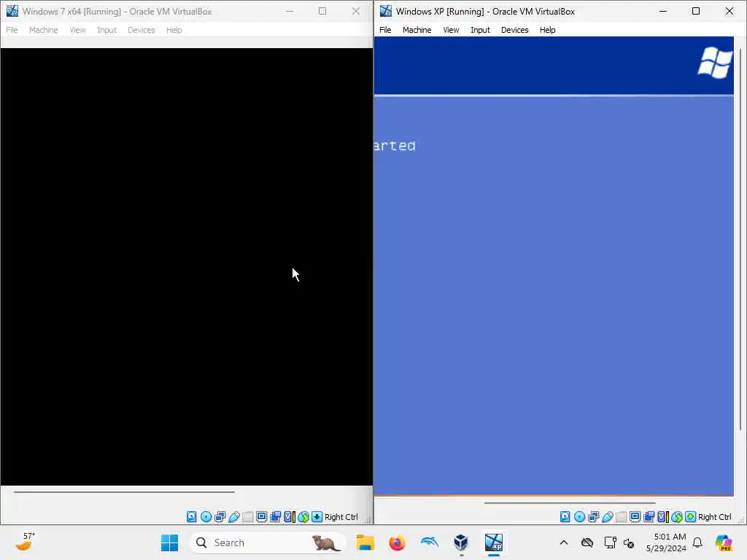Image resolution: width=747 pixels, height=560 pixels.
Task: Open the Input menu in the Windows 7 x64 VM window
Action: (x=107, y=30)
